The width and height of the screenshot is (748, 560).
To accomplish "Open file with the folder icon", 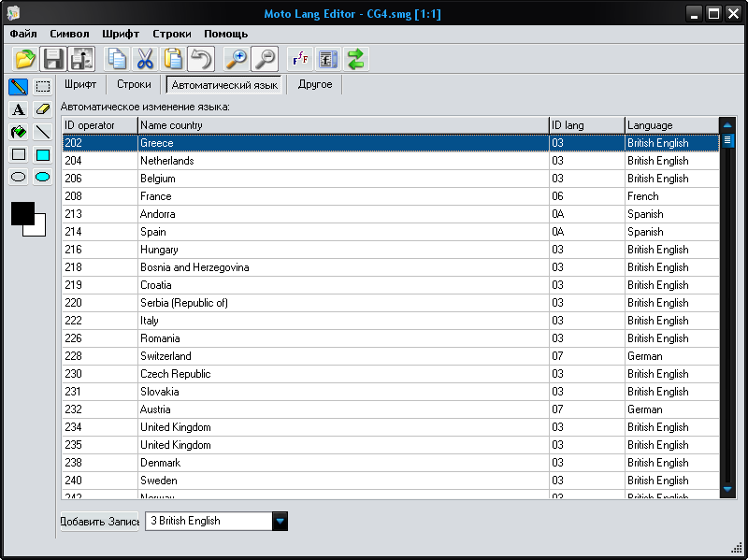I will (25, 59).
